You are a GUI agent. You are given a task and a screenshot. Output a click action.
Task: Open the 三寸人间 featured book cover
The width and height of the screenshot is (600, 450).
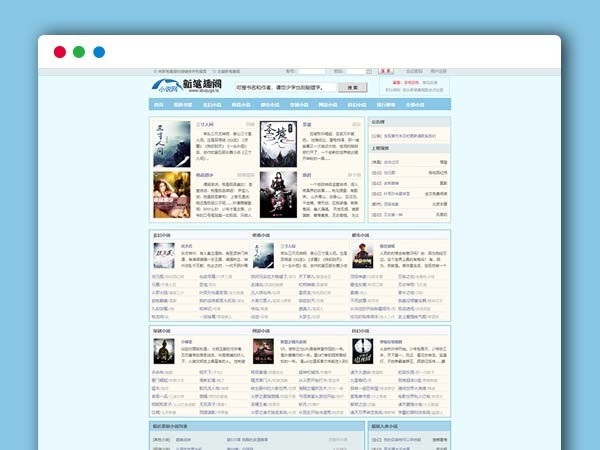click(x=171, y=144)
